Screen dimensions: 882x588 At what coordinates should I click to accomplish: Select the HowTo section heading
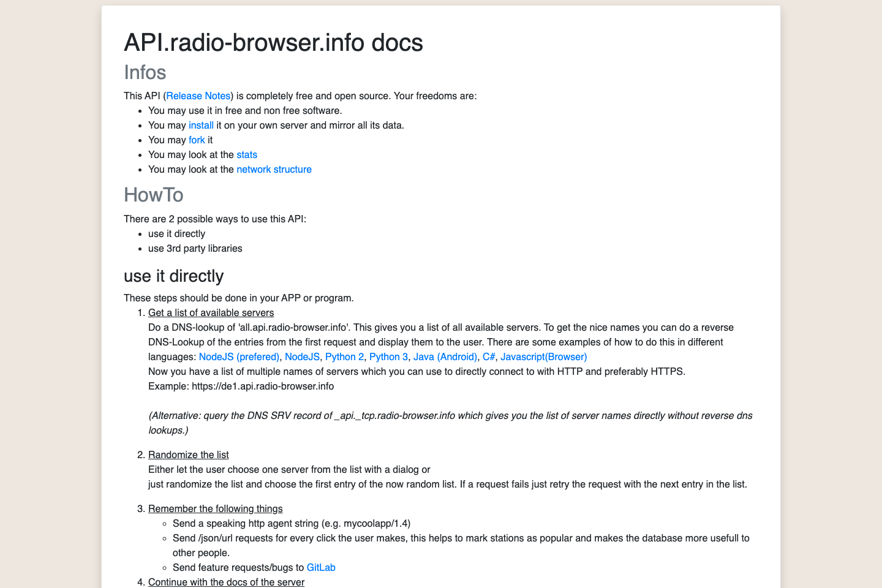pos(153,195)
